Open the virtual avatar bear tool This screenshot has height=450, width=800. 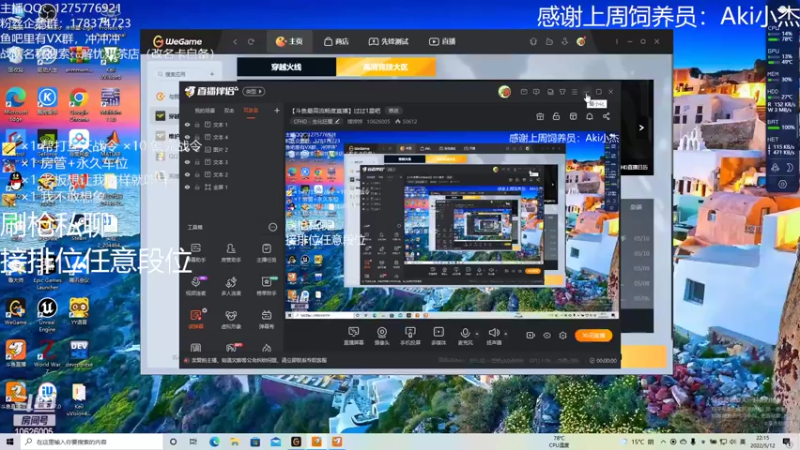click(231, 319)
